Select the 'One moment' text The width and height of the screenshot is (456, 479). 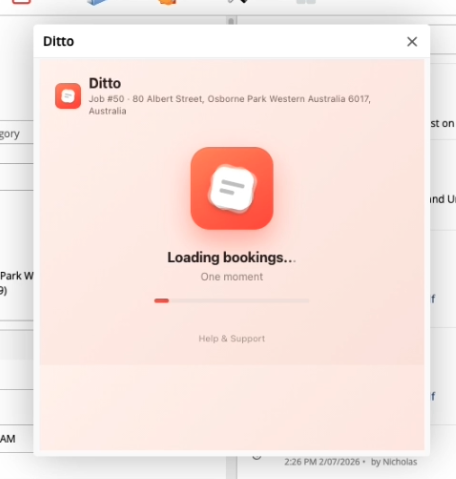[232, 277]
